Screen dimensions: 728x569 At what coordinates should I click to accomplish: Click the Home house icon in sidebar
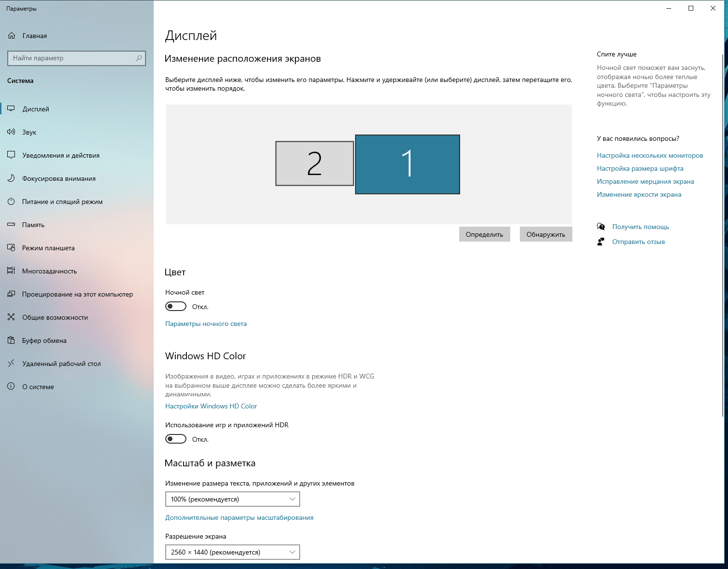click(12, 36)
